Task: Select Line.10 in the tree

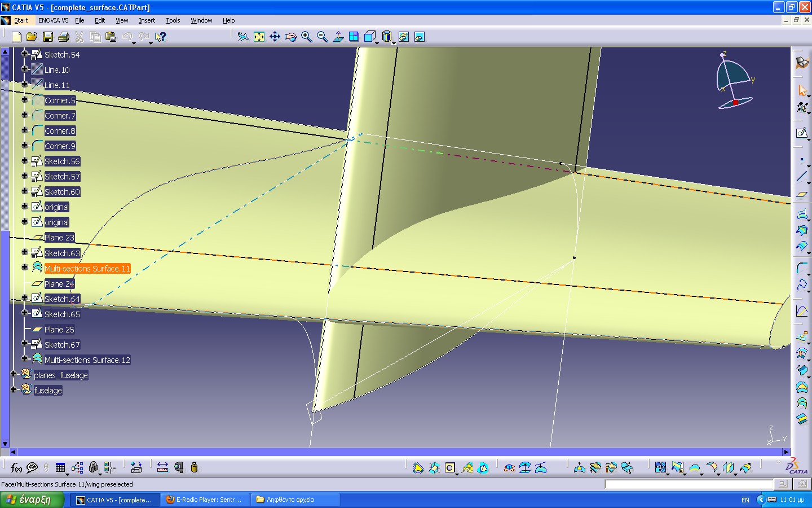Action: (x=57, y=70)
